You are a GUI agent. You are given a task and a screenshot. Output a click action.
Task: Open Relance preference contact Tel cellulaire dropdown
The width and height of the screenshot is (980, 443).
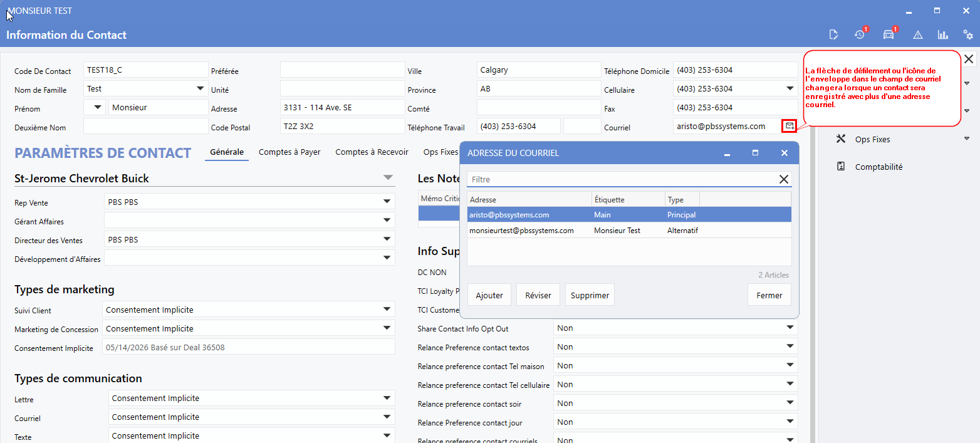pyautogui.click(x=790, y=384)
